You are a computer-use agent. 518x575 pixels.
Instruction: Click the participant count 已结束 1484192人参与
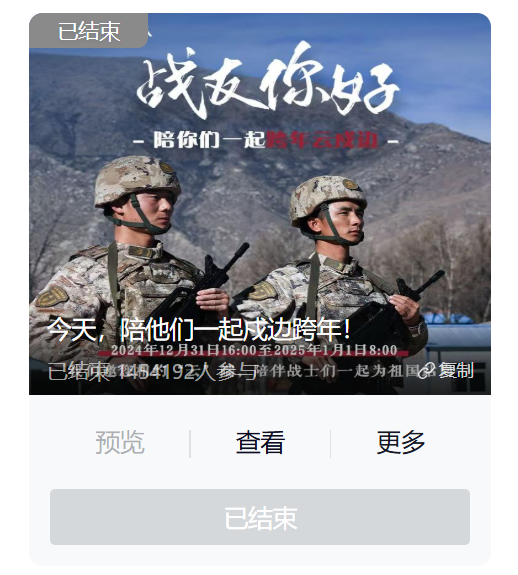click(152, 371)
